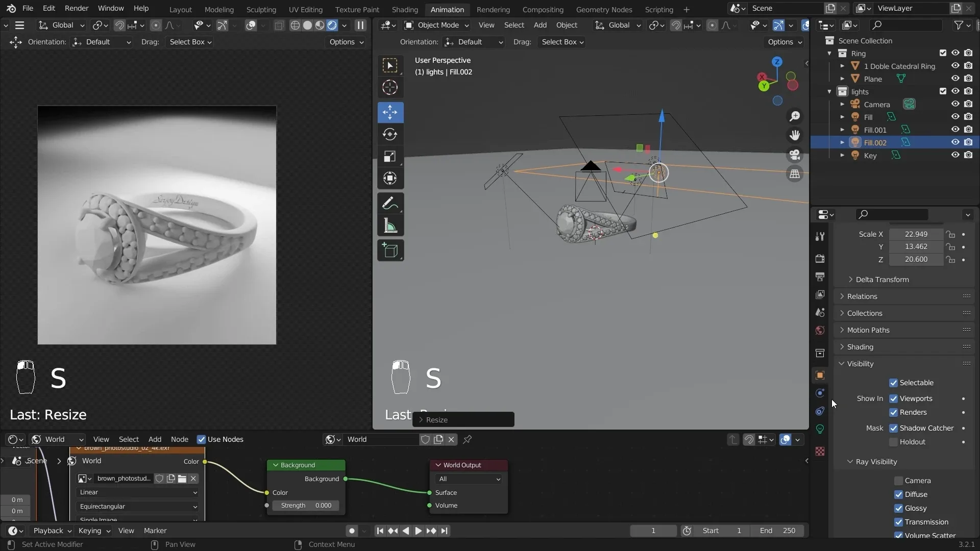Screen dimensions: 980x551
Task: Pin the World node tree
Action: (467, 439)
